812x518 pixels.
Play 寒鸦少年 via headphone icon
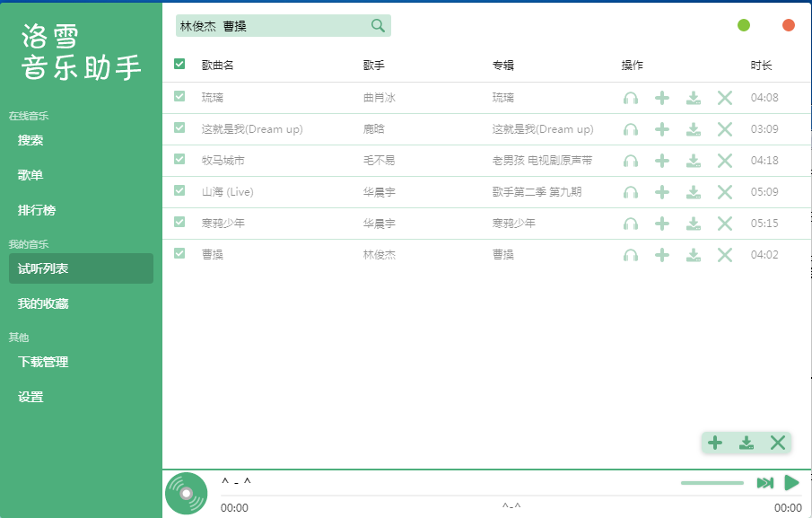point(630,224)
